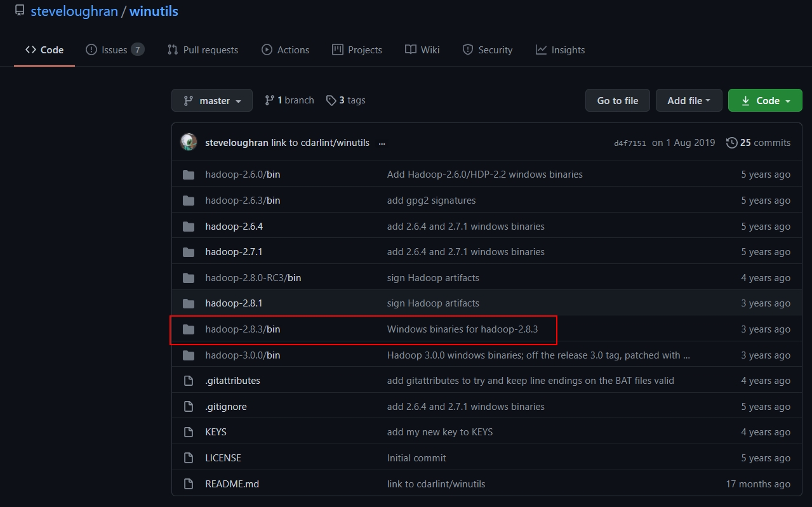Open Actions via its circular play icon

click(x=267, y=49)
